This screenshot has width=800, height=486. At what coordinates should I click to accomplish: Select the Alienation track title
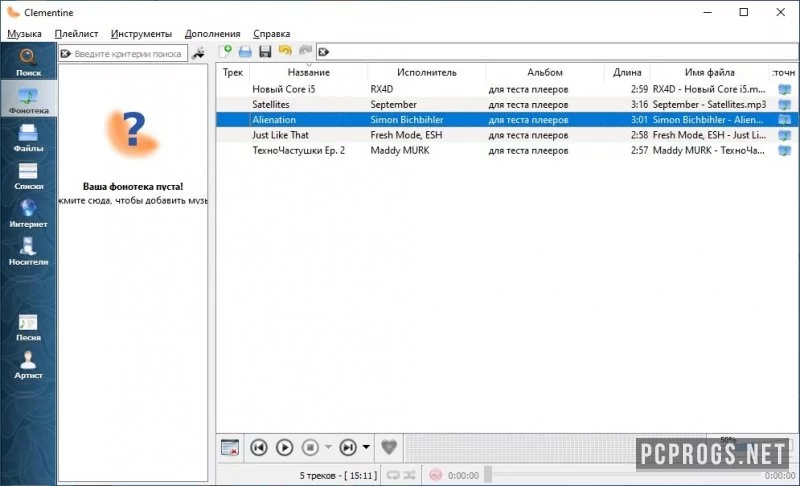point(274,120)
